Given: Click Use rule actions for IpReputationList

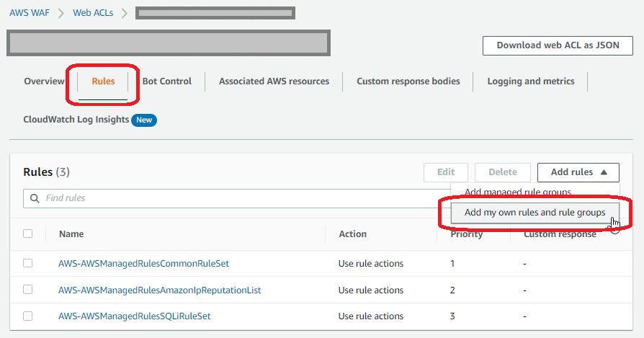Looking at the screenshot, I should pos(371,290).
